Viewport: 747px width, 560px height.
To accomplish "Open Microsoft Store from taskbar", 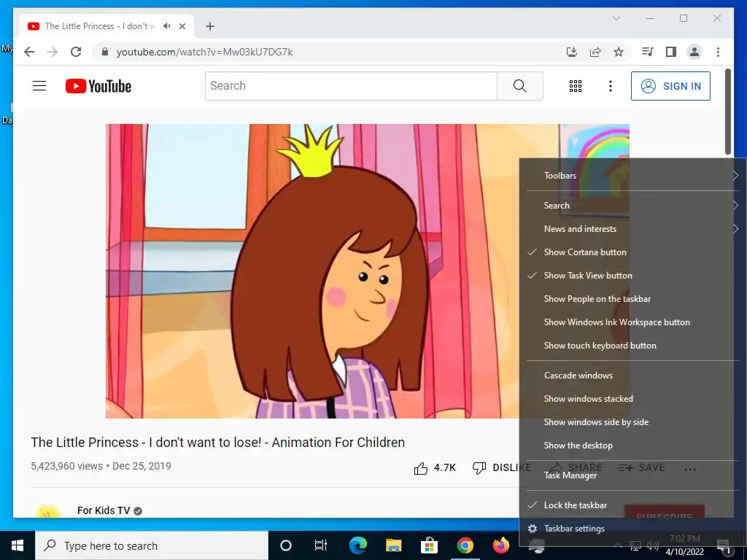I will (429, 545).
